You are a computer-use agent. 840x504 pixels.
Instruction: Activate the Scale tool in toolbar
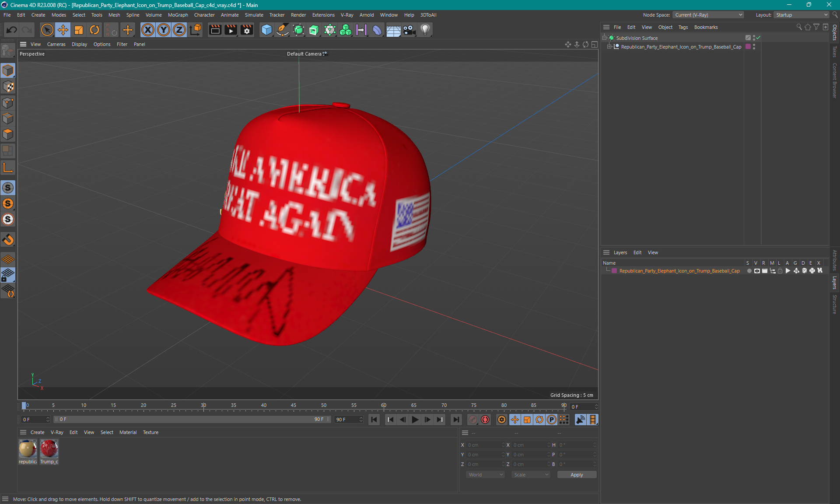click(79, 30)
